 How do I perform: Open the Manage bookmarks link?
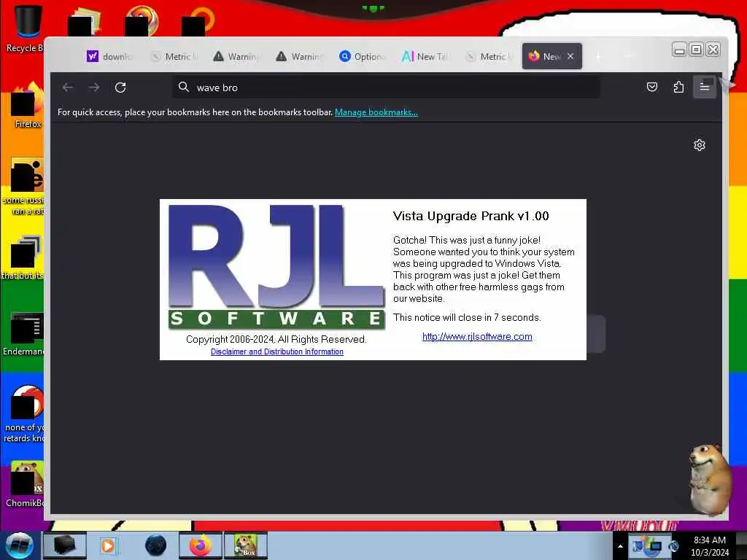click(x=376, y=112)
